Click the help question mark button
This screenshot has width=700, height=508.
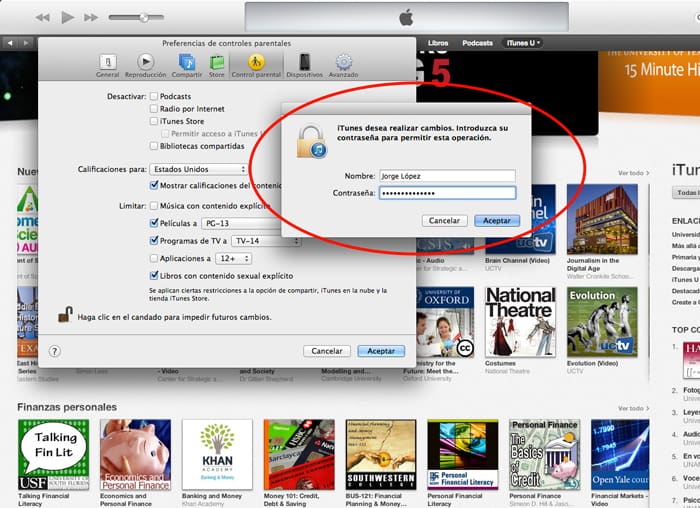54,351
